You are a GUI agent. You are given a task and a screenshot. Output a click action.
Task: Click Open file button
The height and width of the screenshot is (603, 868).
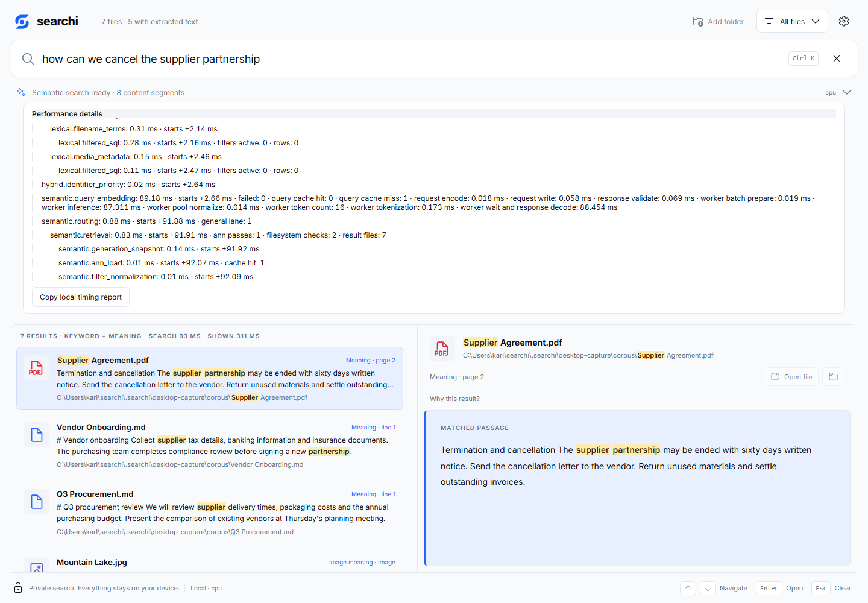point(791,377)
